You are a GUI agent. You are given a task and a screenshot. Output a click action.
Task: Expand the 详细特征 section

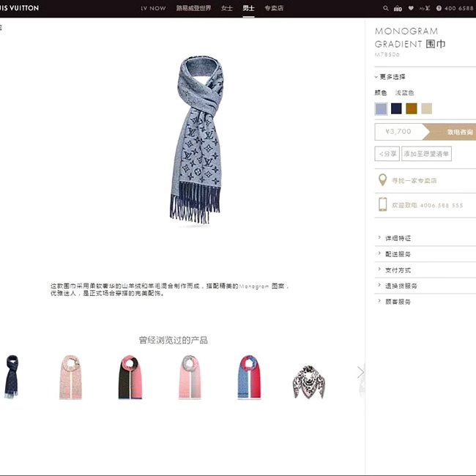tap(395, 238)
